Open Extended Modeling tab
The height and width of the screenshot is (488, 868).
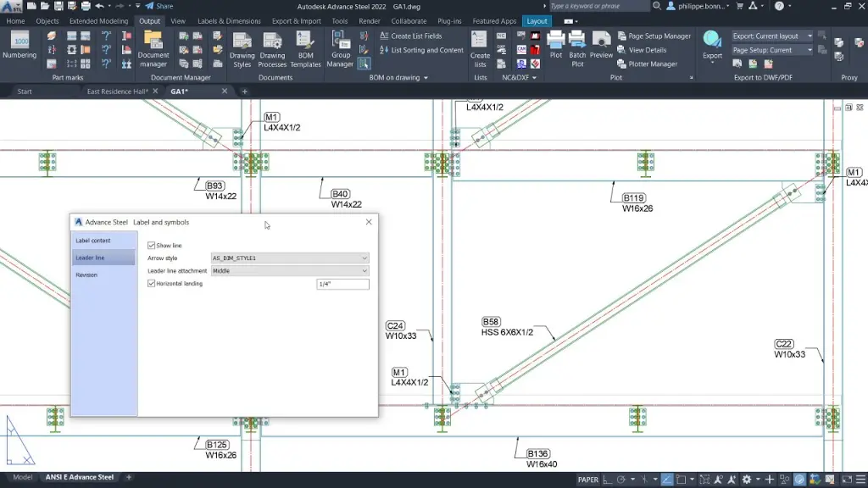[x=98, y=21]
